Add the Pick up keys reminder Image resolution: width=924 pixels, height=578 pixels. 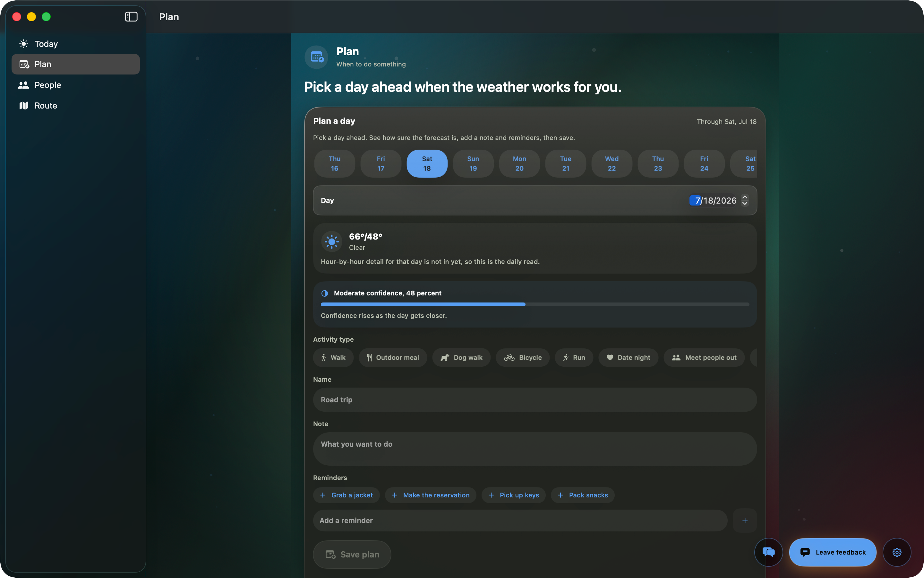click(513, 495)
